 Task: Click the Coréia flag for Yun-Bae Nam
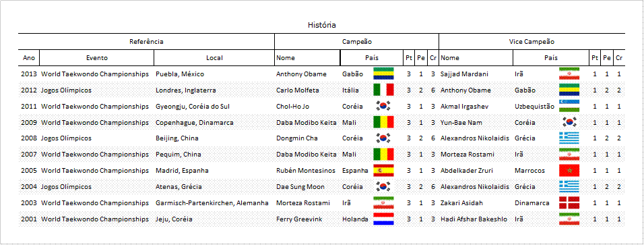[x=569, y=122]
